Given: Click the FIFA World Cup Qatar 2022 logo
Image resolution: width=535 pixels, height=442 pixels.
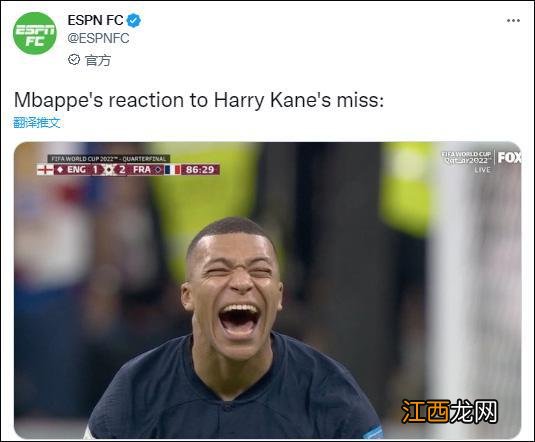Looking at the screenshot, I should pos(467,157).
